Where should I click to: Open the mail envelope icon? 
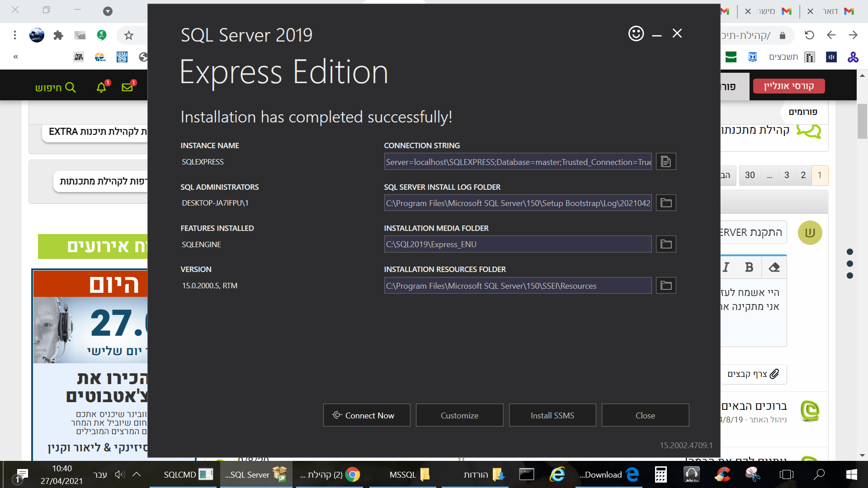tap(127, 87)
